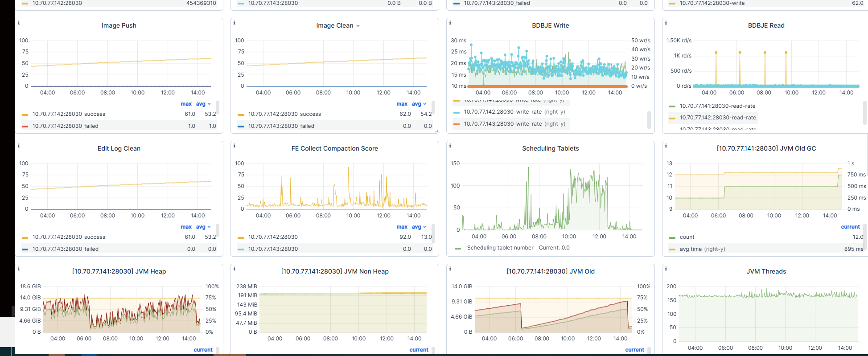The image size is (868, 356).
Task: Toggle 10.70.77.142:28030-read-rate series in BDBJE Read
Action: (718, 118)
